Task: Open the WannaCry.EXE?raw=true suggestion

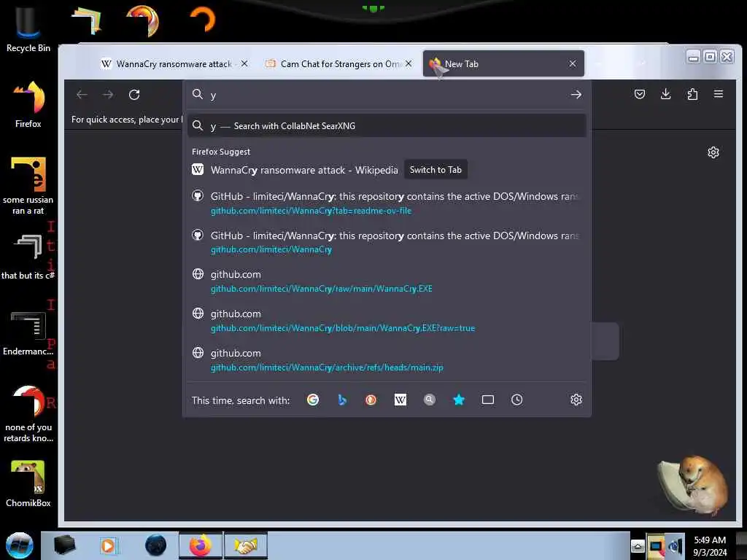Action: [387, 321]
